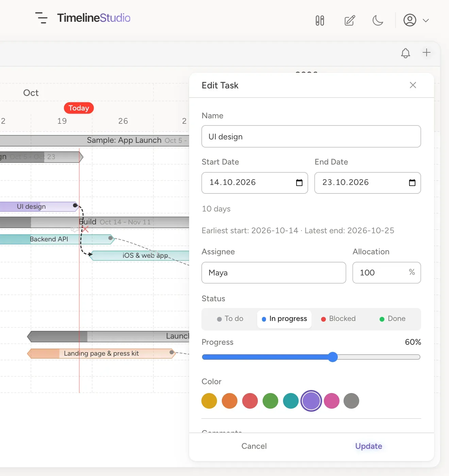Screen dimensions: 449x476
Task: Click the Today marker on the timeline
Action: point(79,108)
